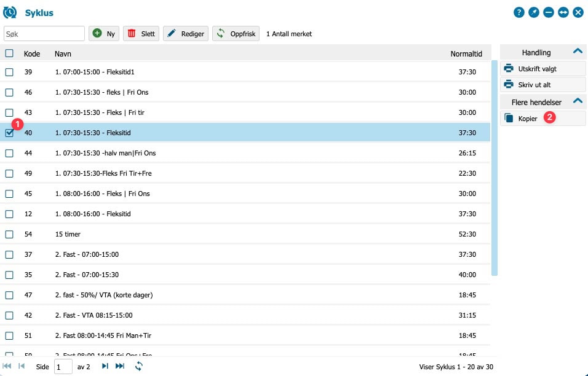Select the row '2. Fast - VTA 08:15-15:00'
Viewport: 588px width, 376px height.
245,315
